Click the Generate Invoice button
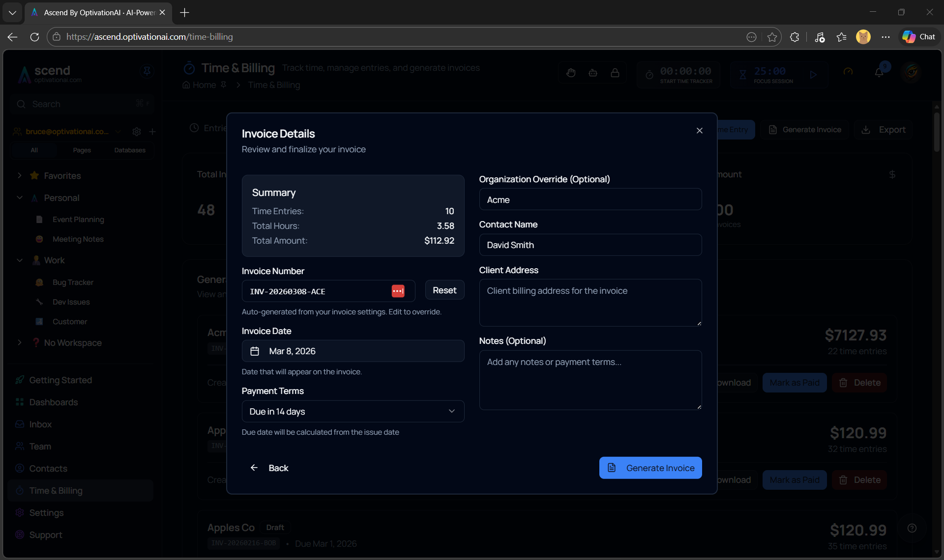The image size is (944, 560). (650, 468)
